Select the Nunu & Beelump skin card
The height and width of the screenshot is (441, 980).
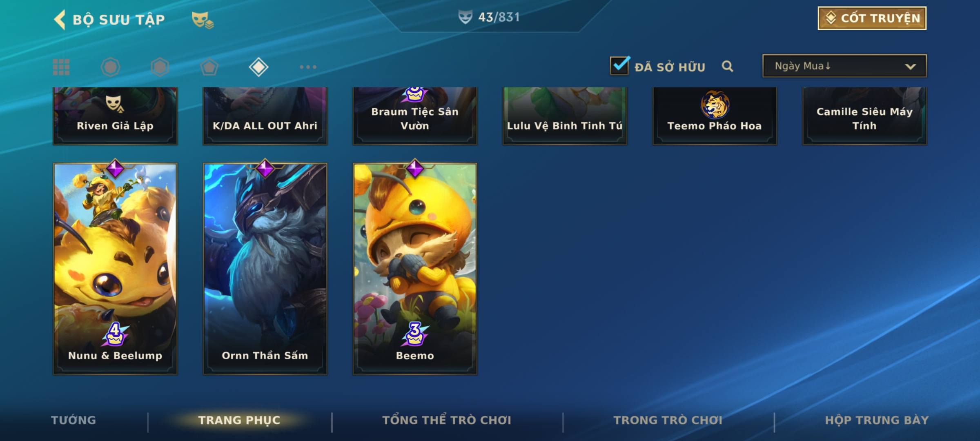[115, 269]
